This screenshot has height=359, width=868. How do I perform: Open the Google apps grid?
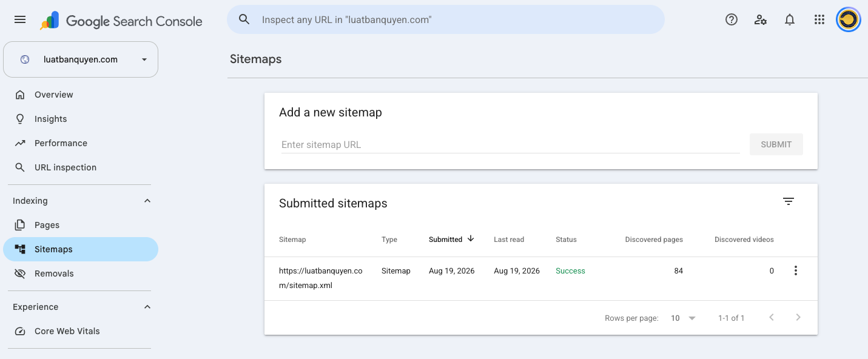(x=819, y=20)
